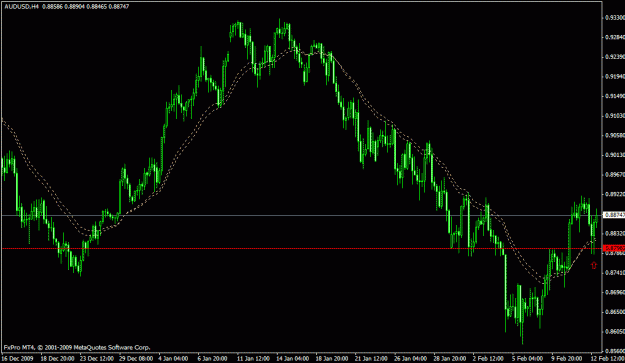Click the red dashed horizontal price line

pos(302,248)
